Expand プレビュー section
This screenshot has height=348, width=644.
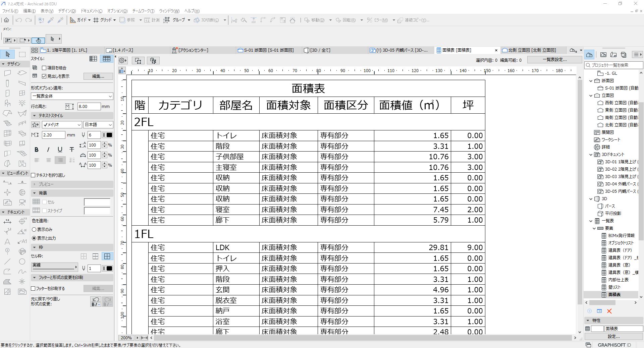tap(34, 184)
